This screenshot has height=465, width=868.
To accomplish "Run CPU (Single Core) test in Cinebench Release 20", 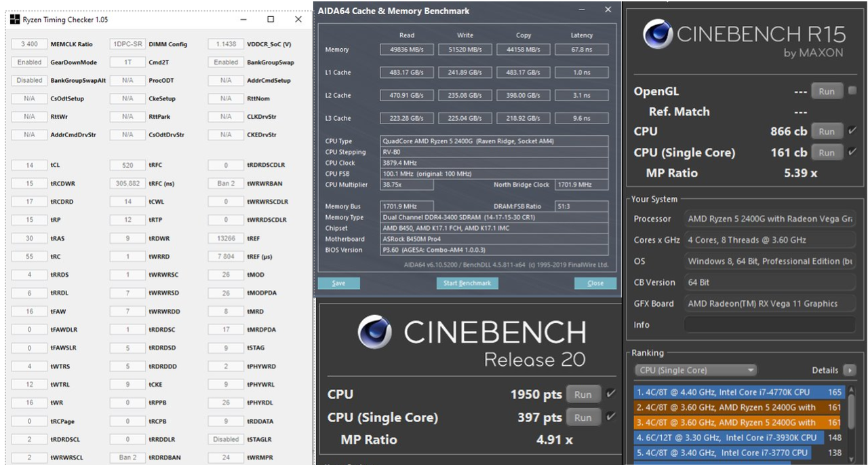I will point(583,417).
